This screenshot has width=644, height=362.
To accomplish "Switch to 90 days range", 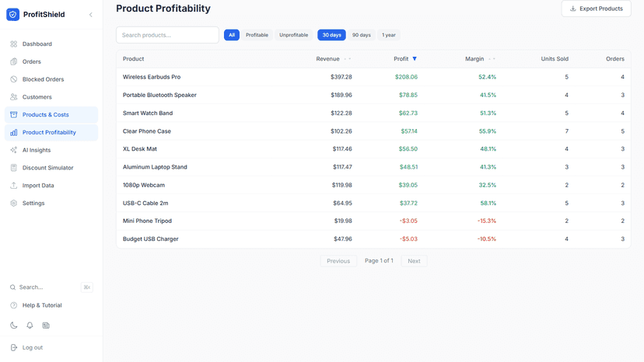I will point(362,35).
